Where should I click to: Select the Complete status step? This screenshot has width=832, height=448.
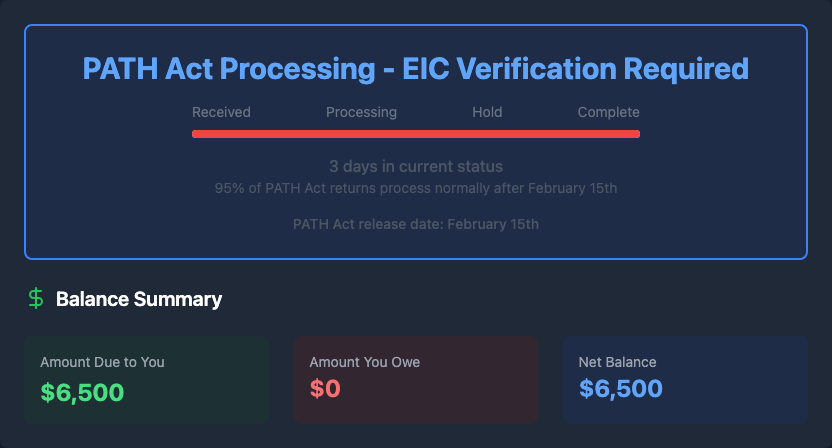coord(608,112)
